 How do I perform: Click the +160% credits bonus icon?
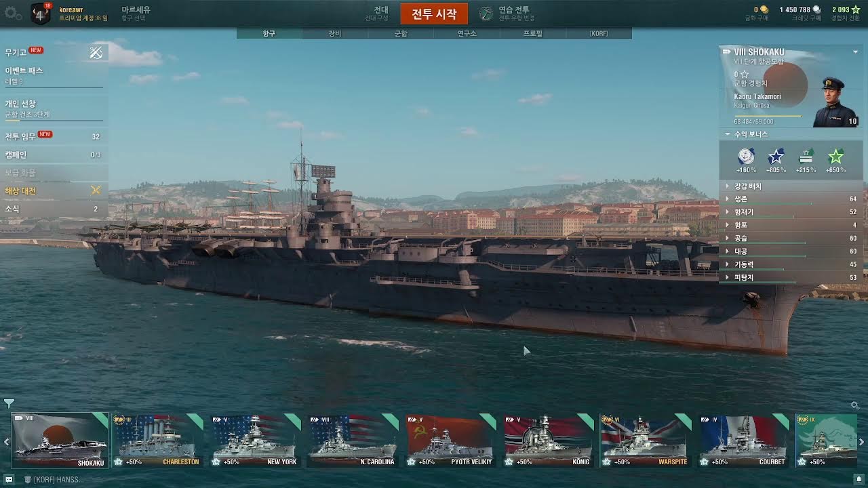tap(746, 157)
